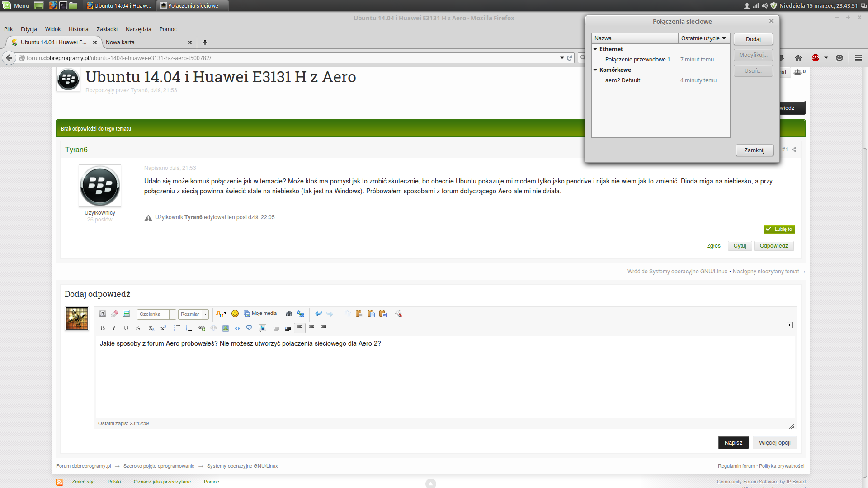Apply subscript formatting
This screenshot has height=488, width=868.
151,328
